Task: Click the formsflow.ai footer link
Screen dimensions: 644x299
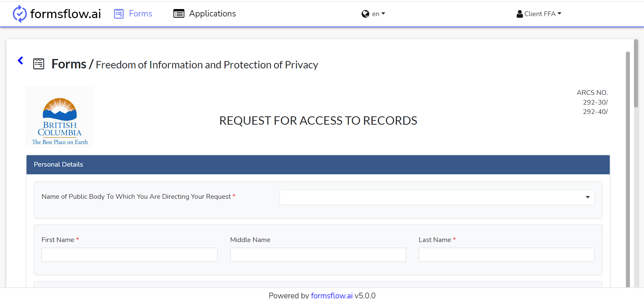Action: click(x=332, y=295)
